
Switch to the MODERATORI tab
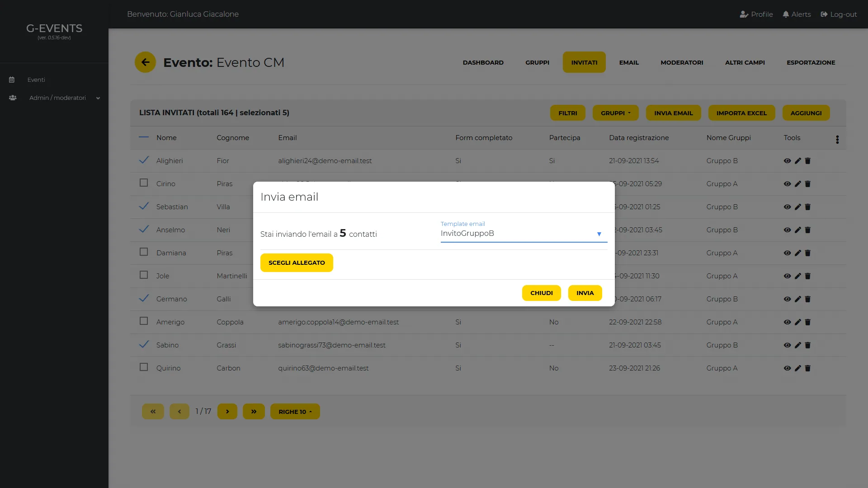[x=682, y=62]
